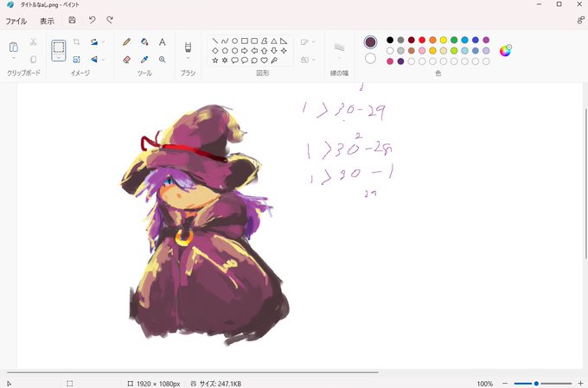The width and height of the screenshot is (588, 388).
Task: Choose the right triangle shape
Action: click(284, 41)
